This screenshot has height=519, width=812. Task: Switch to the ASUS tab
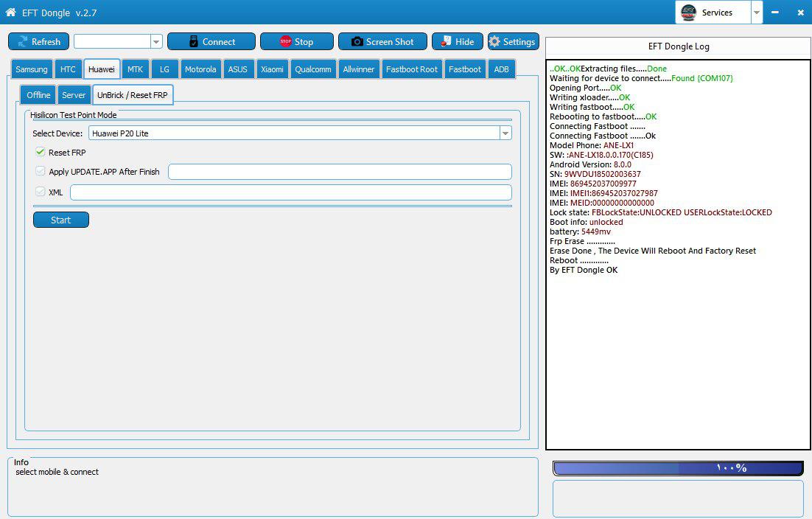(x=238, y=69)
